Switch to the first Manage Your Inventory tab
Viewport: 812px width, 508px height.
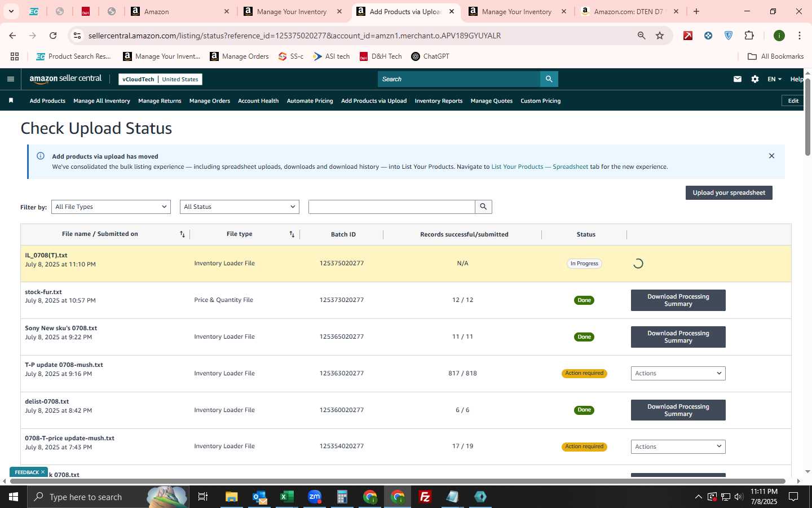coord(292,11)
